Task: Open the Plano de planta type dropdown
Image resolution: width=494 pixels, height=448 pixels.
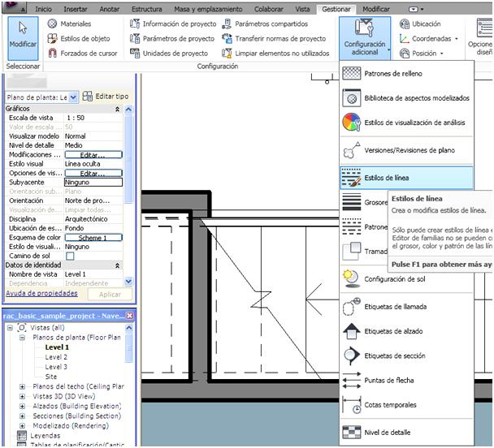Action: click(74, 97)
